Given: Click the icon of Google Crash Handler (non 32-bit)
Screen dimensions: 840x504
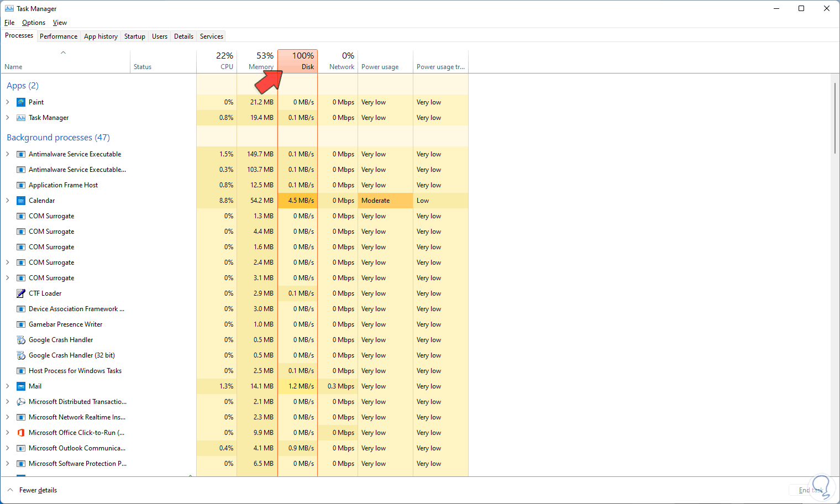Looking at the screenshot, I should (x=21, y=340).
